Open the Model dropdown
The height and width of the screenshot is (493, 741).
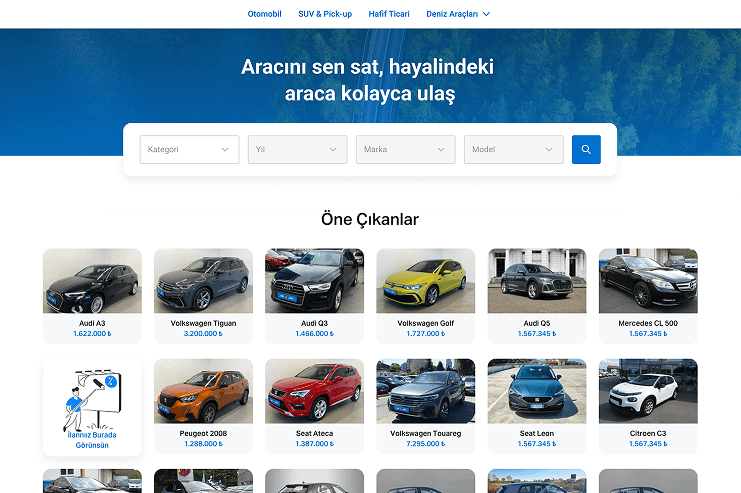point(514,149)
